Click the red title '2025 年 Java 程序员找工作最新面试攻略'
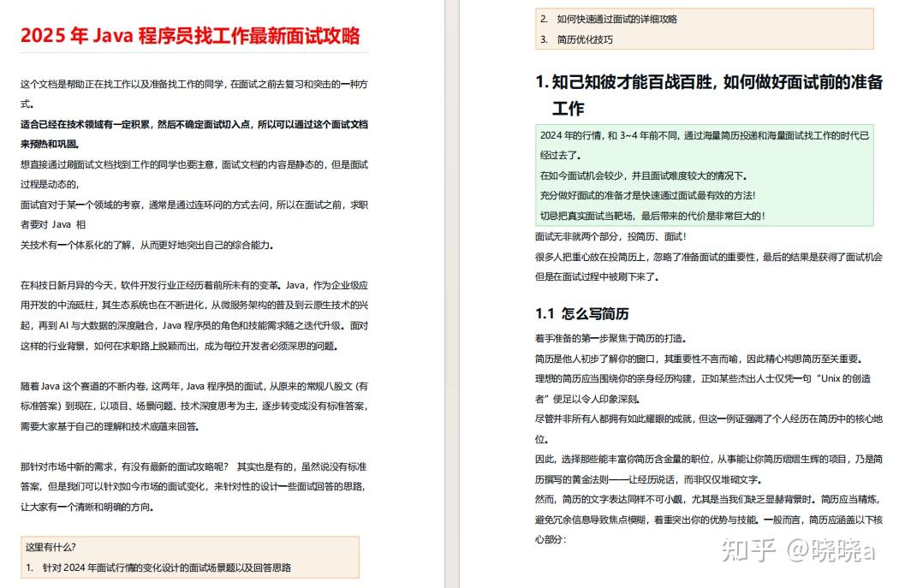Image resolution: width=899 pixels, height=588 pixels. [x=190, y=36]
